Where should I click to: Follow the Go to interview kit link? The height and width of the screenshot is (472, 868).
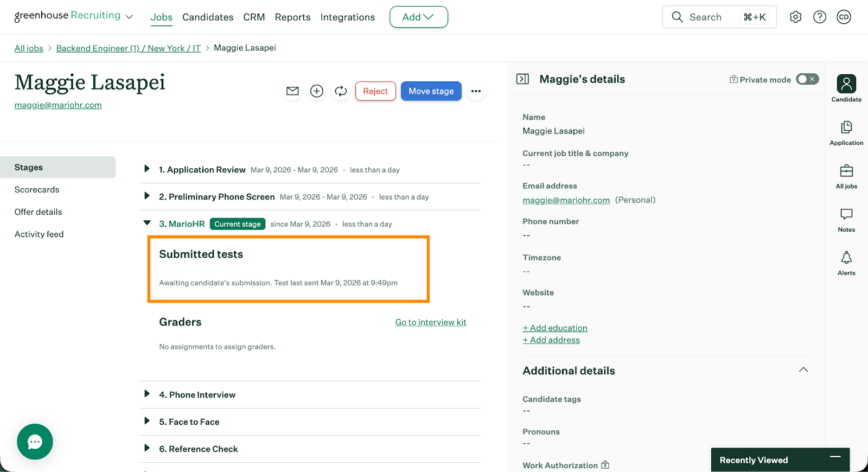(430, 322)
